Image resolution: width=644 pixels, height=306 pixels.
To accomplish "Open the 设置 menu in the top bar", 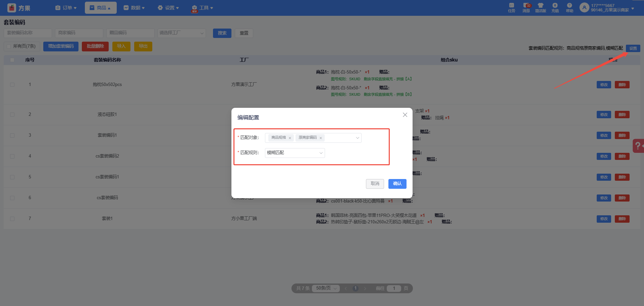I will coord(168,8).
